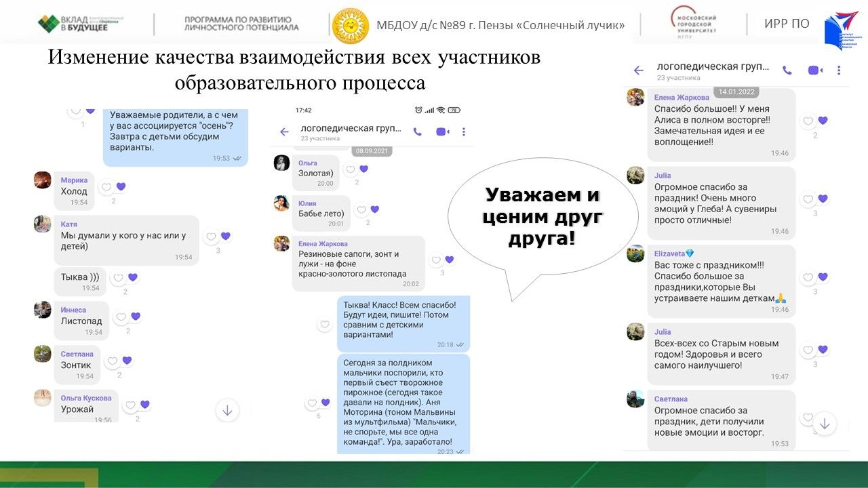The height and width of the screenshot is (488, 868).
Task: Open Елена Жаркова's avatar in middle chat
Action: (x=281, y=243)
